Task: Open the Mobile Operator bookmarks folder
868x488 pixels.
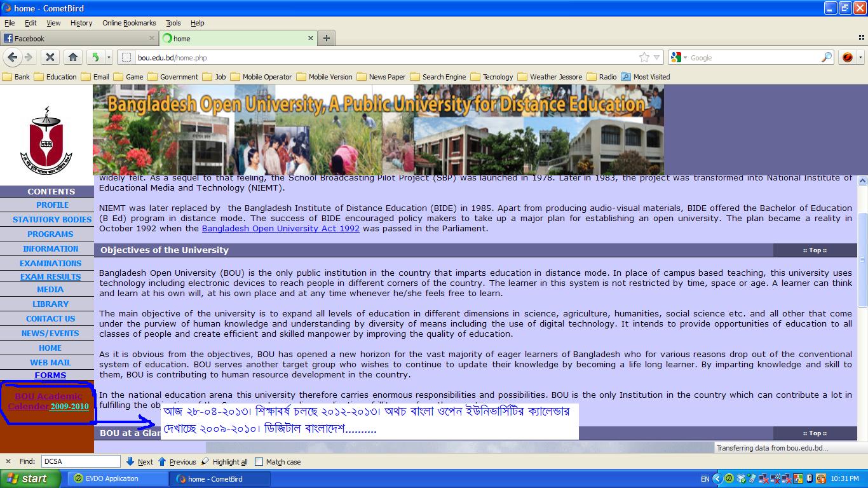Action: [x=261, y=77]
